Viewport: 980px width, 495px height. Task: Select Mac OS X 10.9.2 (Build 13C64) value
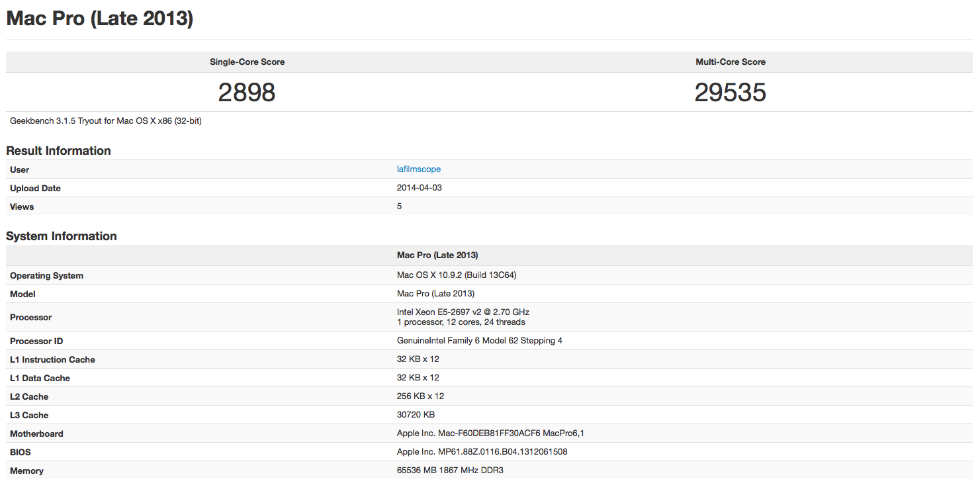(457, 275)
